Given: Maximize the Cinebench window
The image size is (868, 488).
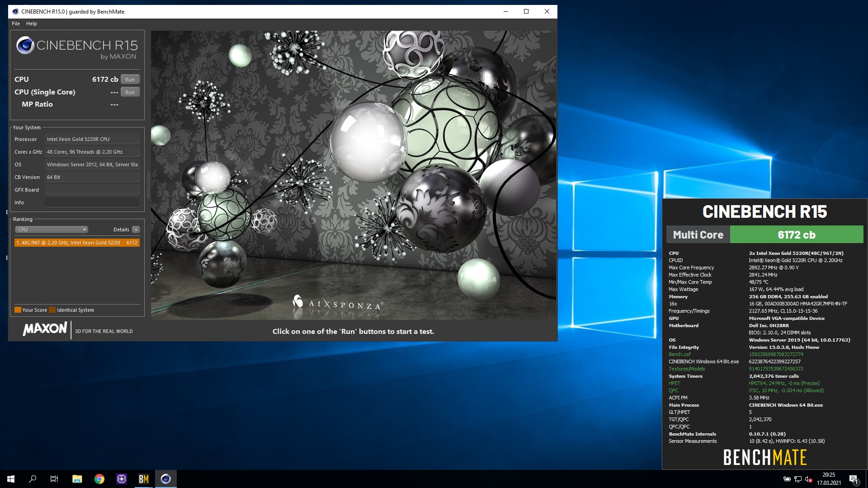Looking at the screenshot, I should (x=526, y=12).
